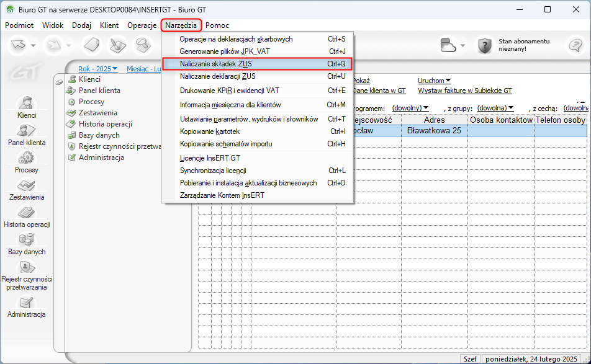Screen dimensions: 591x364
Task: Select Zestawienia in the navigation tree
Action: 97,113
